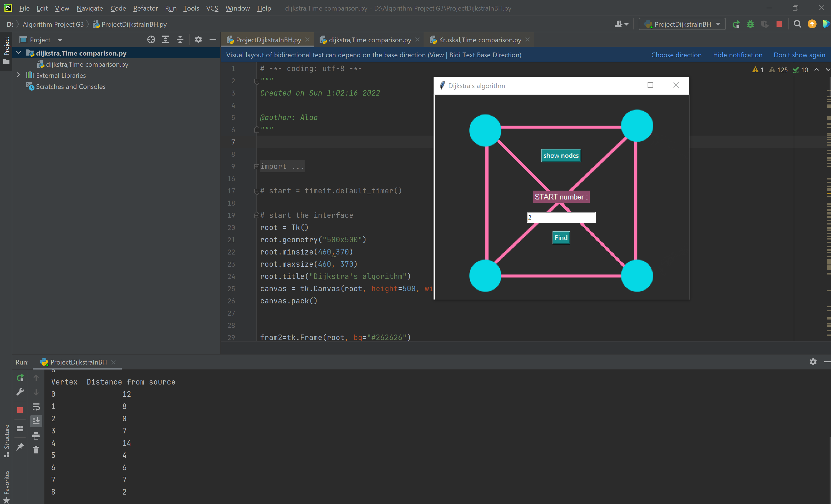Open the Project view options dropdown
The image size is (831, 504).
[61, 39]
